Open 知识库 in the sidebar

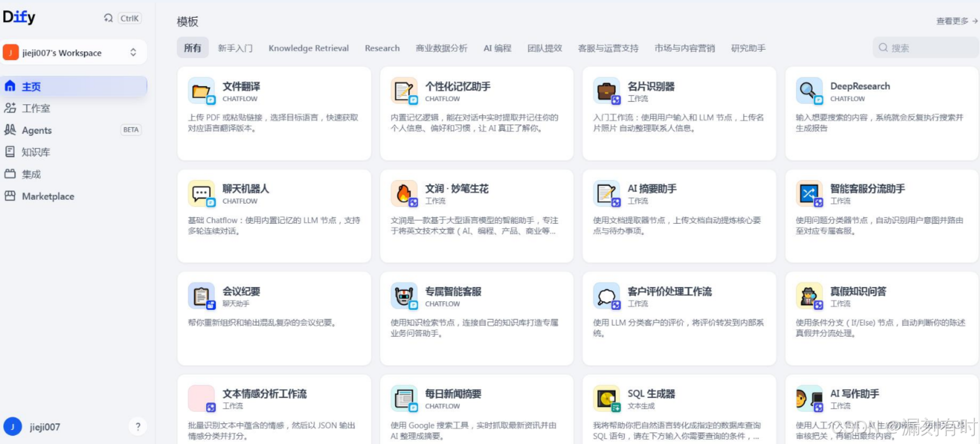tap(74, 152)
